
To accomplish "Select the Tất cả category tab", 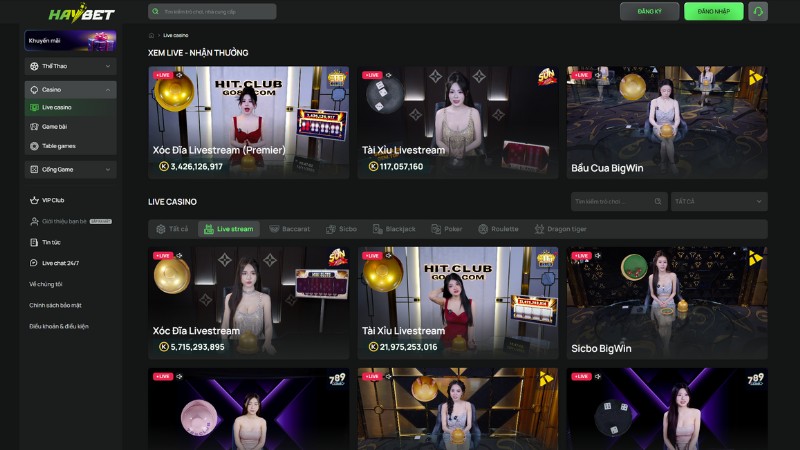I will click(172, 229).
